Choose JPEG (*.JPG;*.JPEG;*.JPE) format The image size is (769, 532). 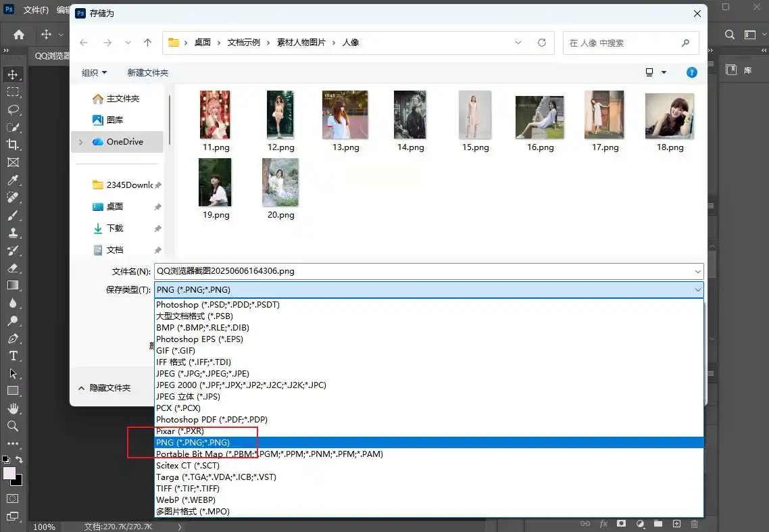coord(203,373)
